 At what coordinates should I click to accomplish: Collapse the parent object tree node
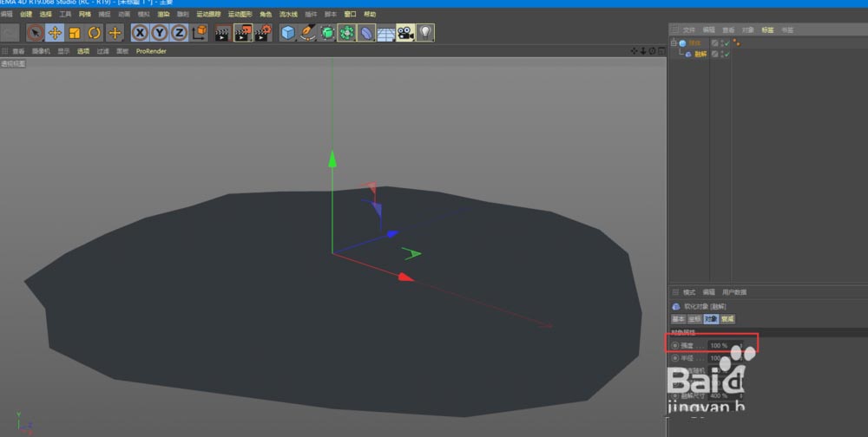click(674, 42)
